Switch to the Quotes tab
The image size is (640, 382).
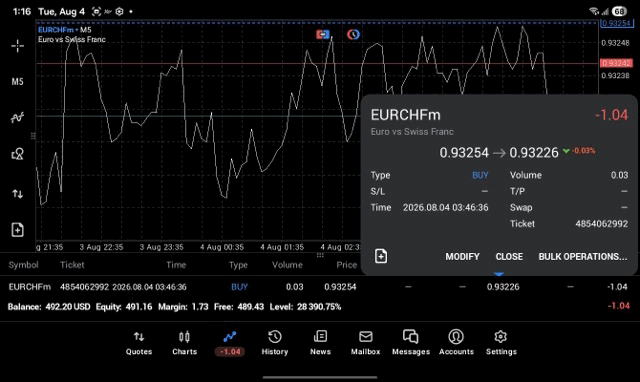[x=139, y=343]
